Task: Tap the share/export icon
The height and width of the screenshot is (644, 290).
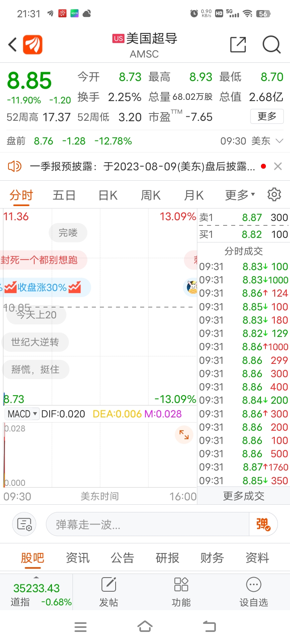Action: (x=238, y=45)
